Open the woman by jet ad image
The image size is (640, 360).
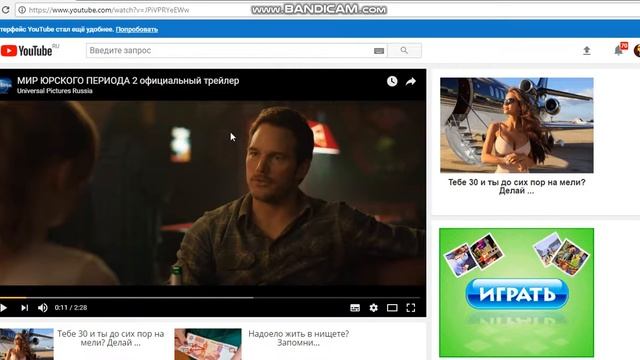[x=517, y=125]
